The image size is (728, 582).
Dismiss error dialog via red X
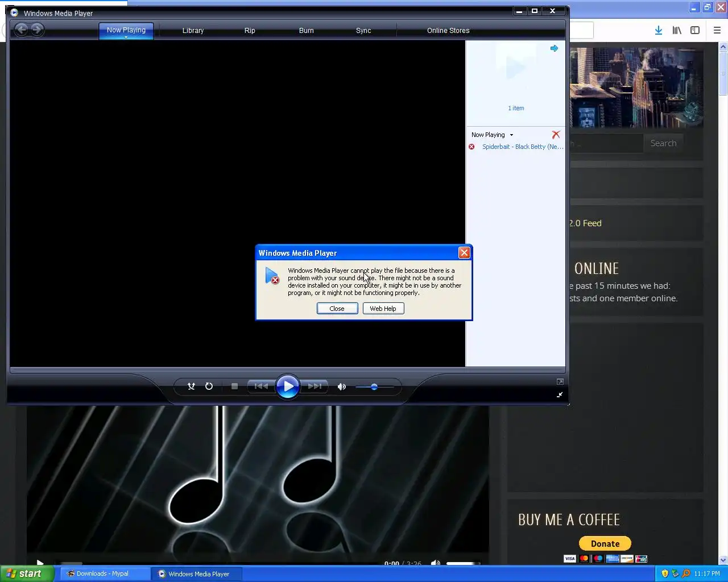464,253
